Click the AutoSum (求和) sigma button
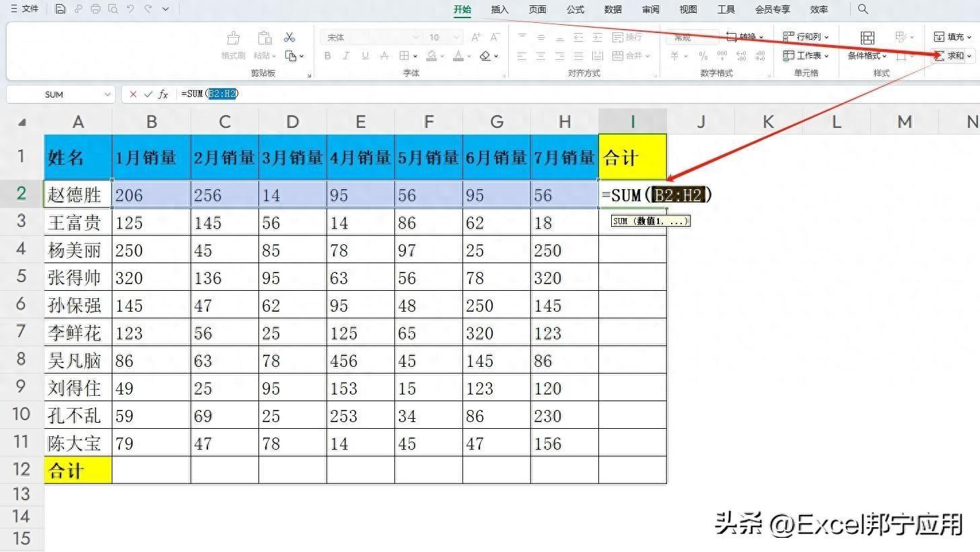Viewport: 980px width, 552px height. coord(949,56)
